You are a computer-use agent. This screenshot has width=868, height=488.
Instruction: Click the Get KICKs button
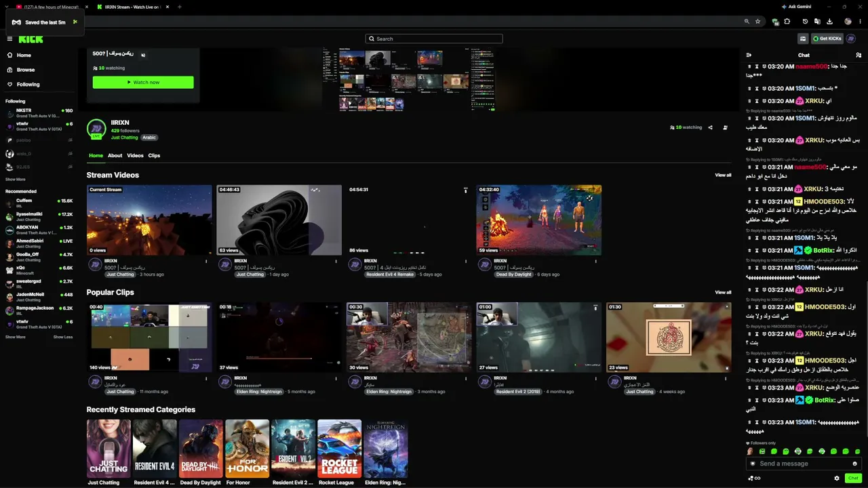(827, 39)
